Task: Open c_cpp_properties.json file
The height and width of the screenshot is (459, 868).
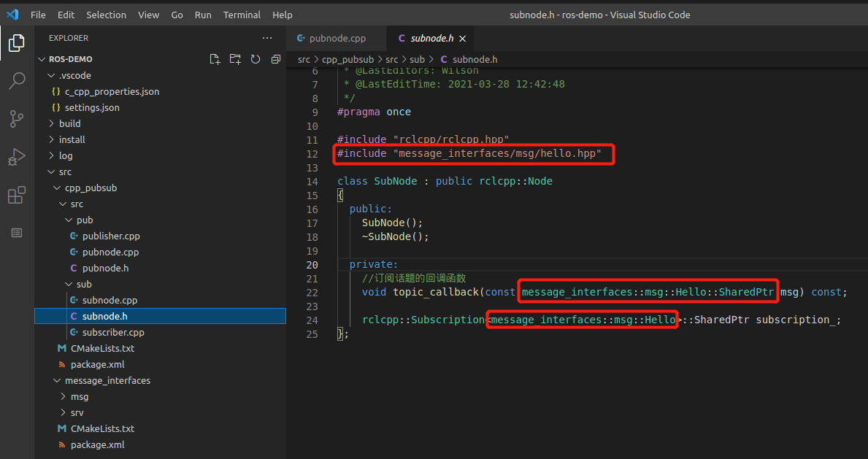Action: tap(160, 91)
